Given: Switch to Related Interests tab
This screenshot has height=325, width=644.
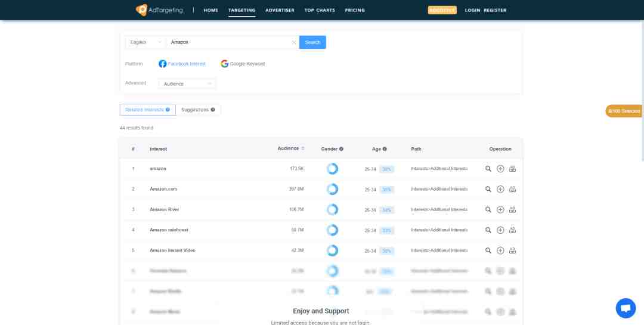Looking at the screenshot, I should click(148, 110).
